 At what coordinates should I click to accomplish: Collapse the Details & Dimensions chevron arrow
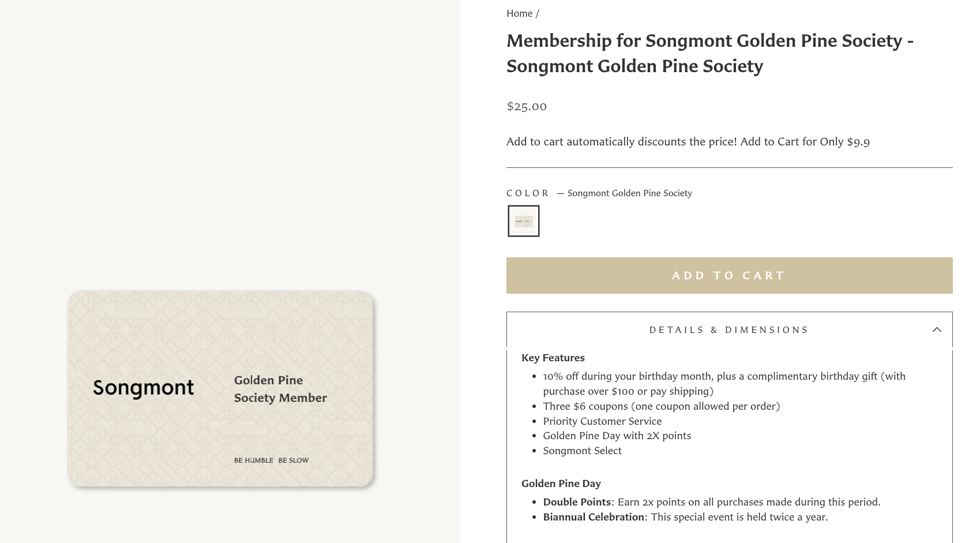[937, 329]
